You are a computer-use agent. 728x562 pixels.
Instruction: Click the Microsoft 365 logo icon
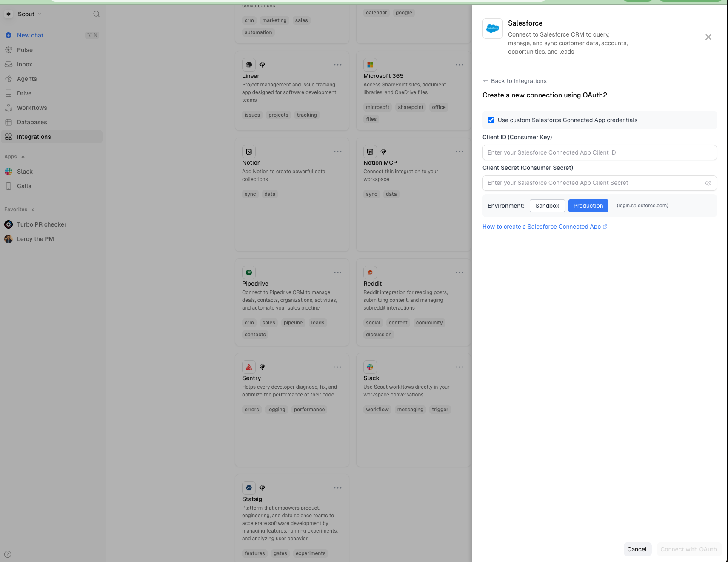(x=370, y=65)
